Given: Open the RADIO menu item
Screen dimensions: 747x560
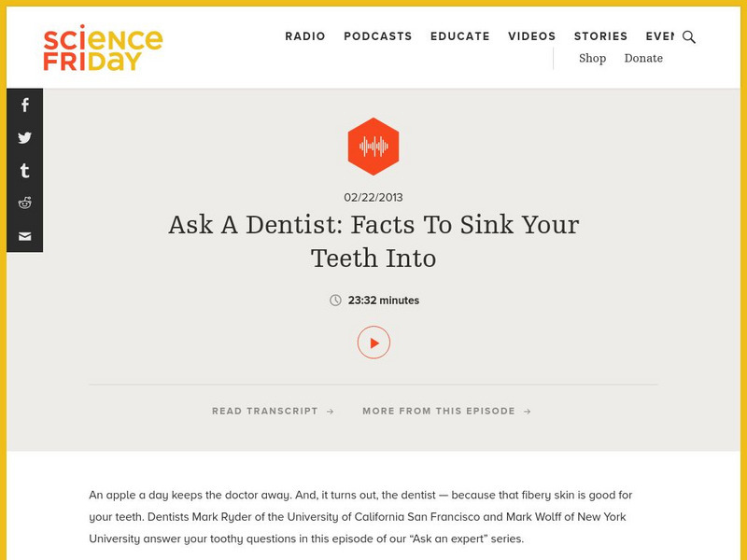Looking at the screenshot, I should pos(304,36).
